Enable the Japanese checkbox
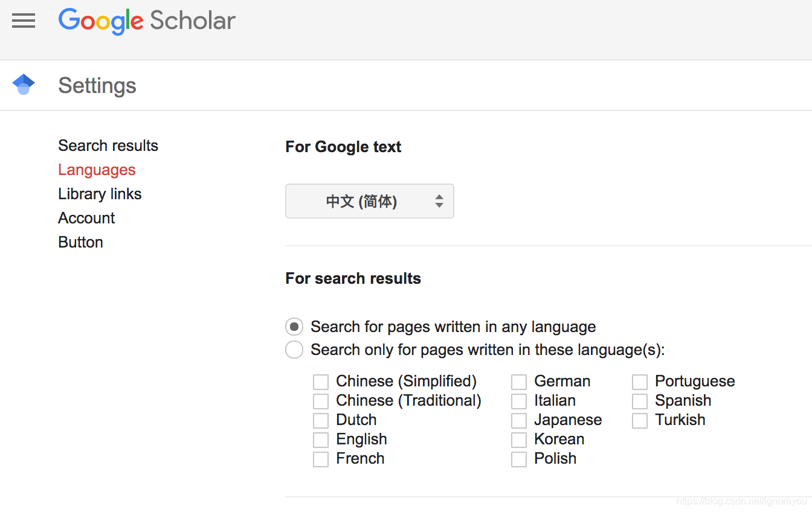Viewport: 812px width, 512px height. point(518,420)
